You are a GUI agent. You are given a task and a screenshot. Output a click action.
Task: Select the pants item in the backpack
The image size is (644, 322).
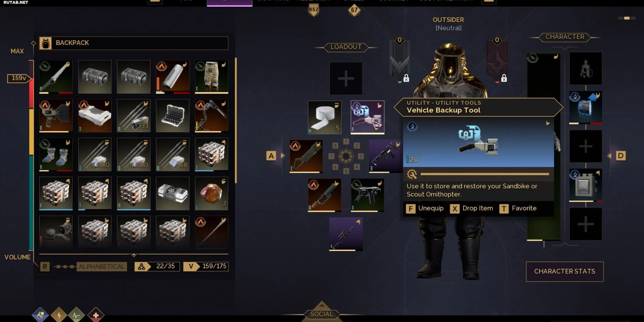(x=211, y=77)
